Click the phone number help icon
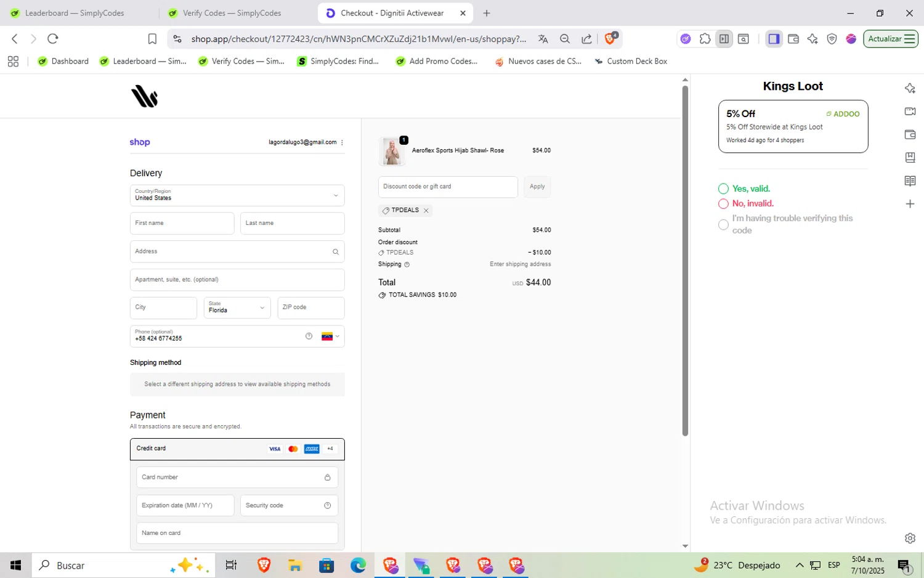 pos(309,336)
